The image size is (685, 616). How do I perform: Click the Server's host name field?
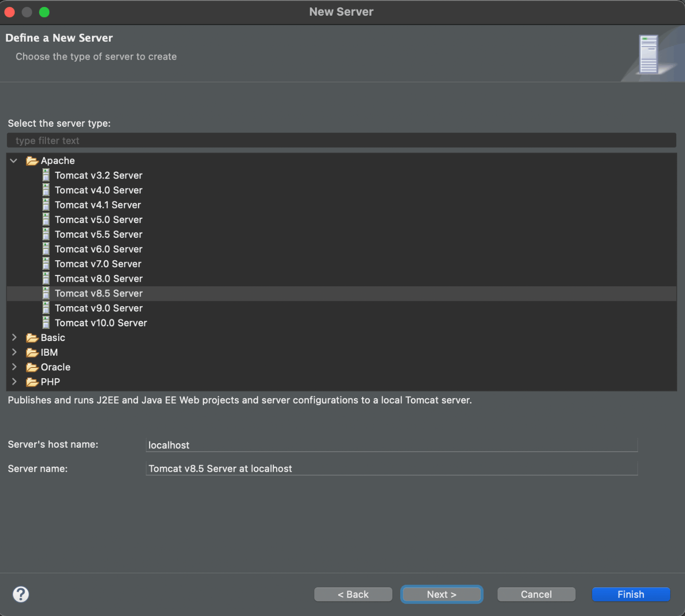(391, 445)
